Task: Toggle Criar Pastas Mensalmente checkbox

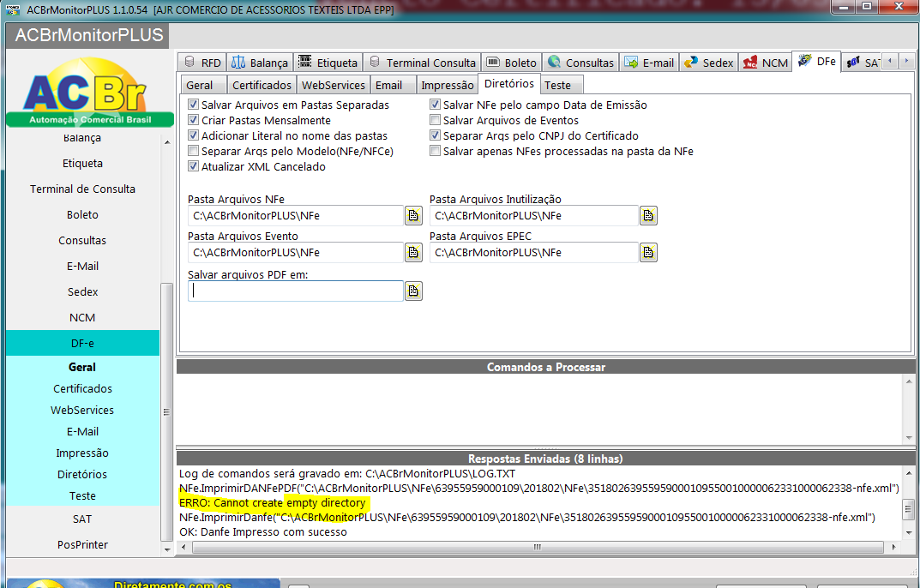Action: click(x=193, y=120)
